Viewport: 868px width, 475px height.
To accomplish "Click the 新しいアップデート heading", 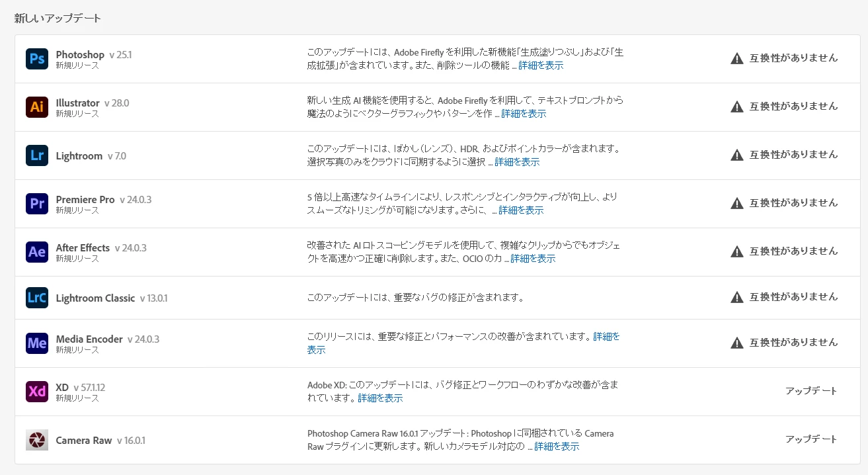I will (58, 19).
